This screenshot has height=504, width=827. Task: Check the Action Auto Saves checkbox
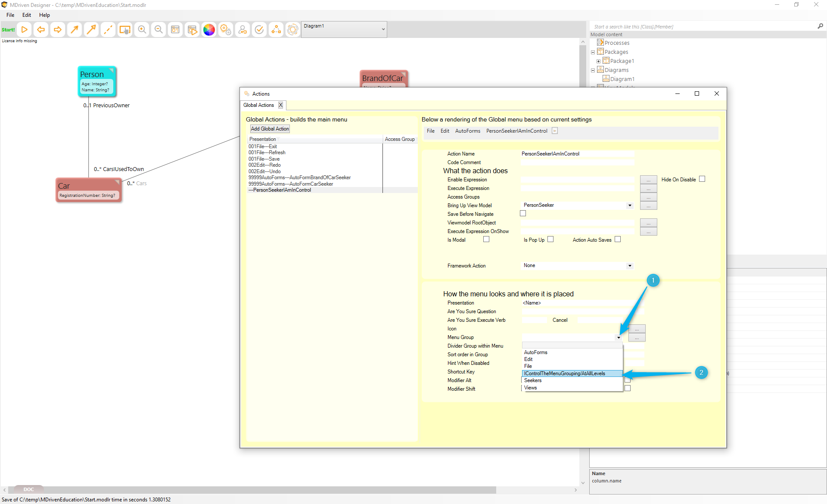tap(618, 240)
